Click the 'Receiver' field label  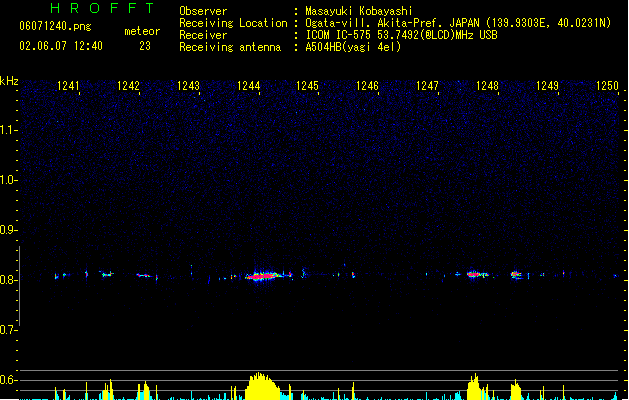(x=203, y=35)
